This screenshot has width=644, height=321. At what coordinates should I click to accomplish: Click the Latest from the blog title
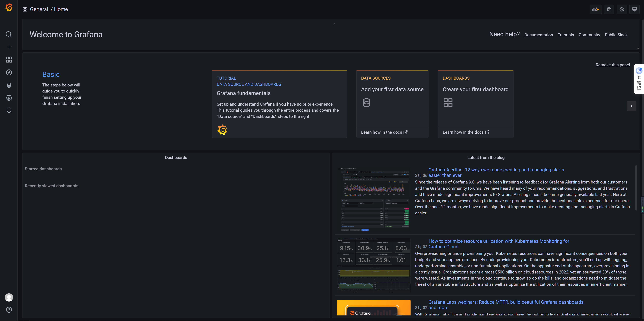486,158
